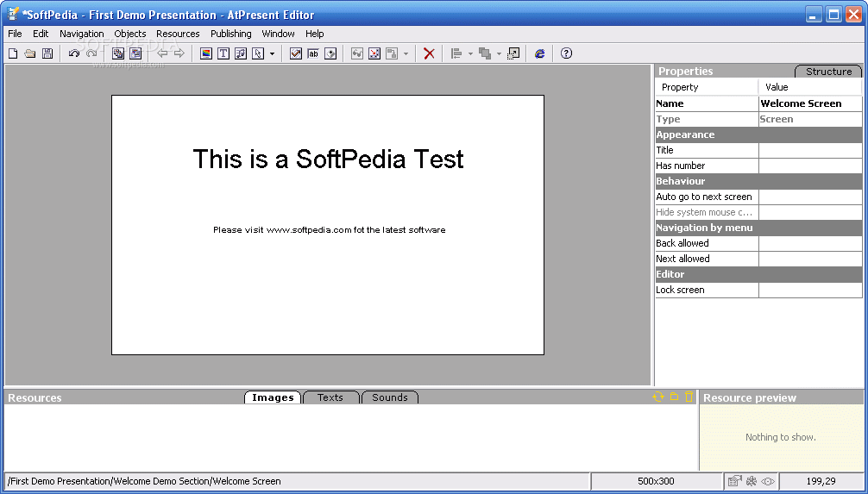
Task: Click the red arrow toolbar icon
Action: tap(374, 53)
